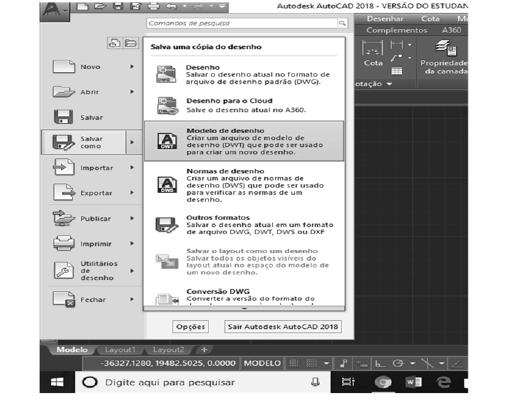The width and height of the screenshot is (526, 414).
Task: Click the New drawing icon in quick access toolbar
Action: pyautogui.click(x=82, y=6)
